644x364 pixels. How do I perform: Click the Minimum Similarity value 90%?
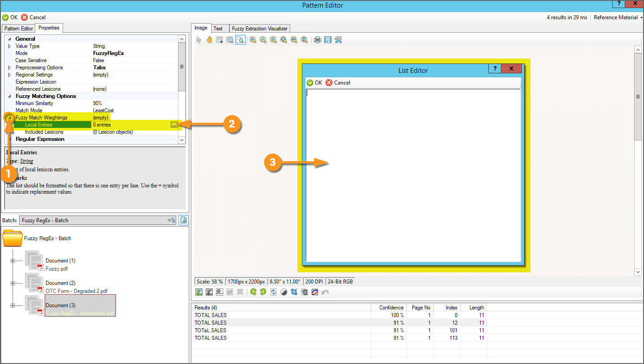click(98, 103)
